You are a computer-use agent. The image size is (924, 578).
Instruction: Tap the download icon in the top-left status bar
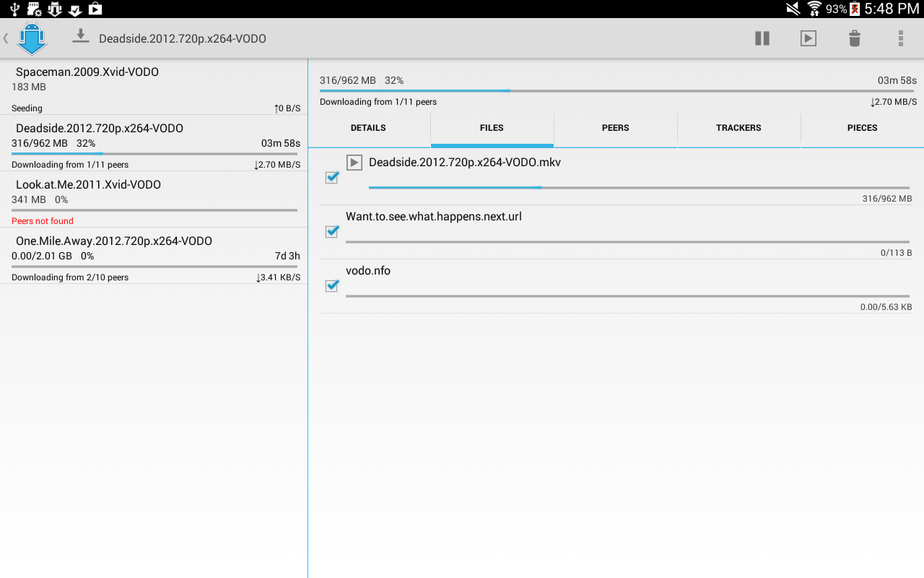pyautogui.click(x=75, y=9)
